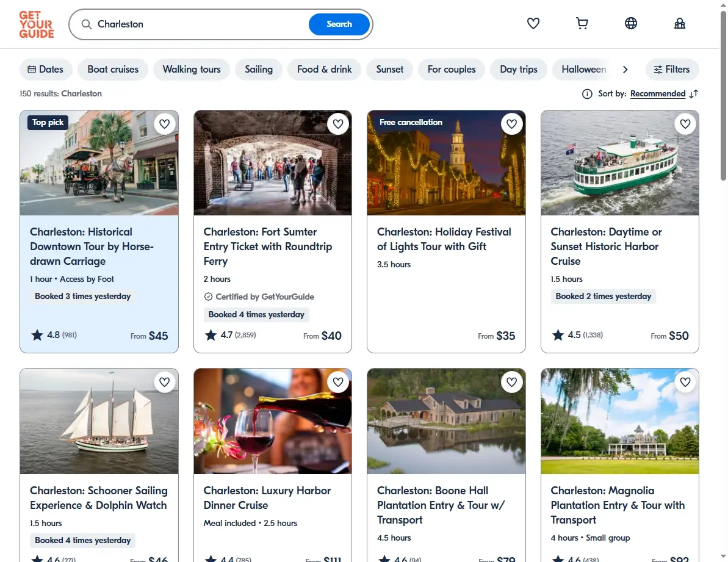Select the Walking tours category chip
Viewport: 728px width, 562px height.
[x=191, y=70]
